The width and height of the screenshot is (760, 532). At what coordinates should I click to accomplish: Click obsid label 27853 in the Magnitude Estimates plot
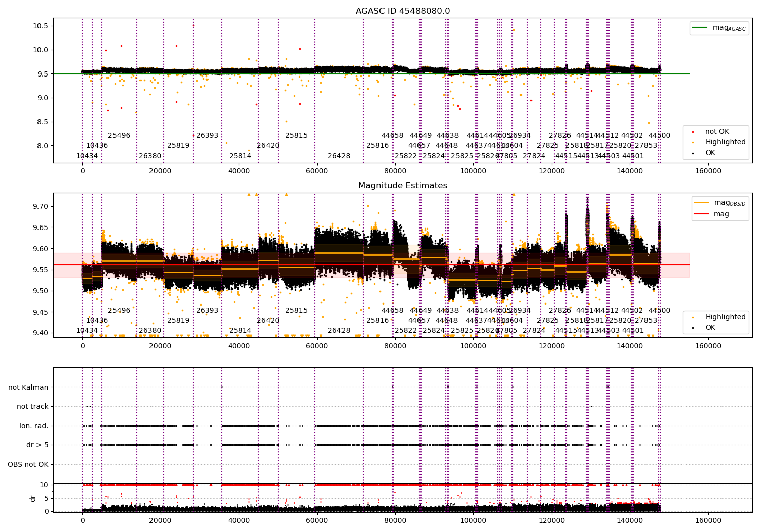[x=646, y=321]
